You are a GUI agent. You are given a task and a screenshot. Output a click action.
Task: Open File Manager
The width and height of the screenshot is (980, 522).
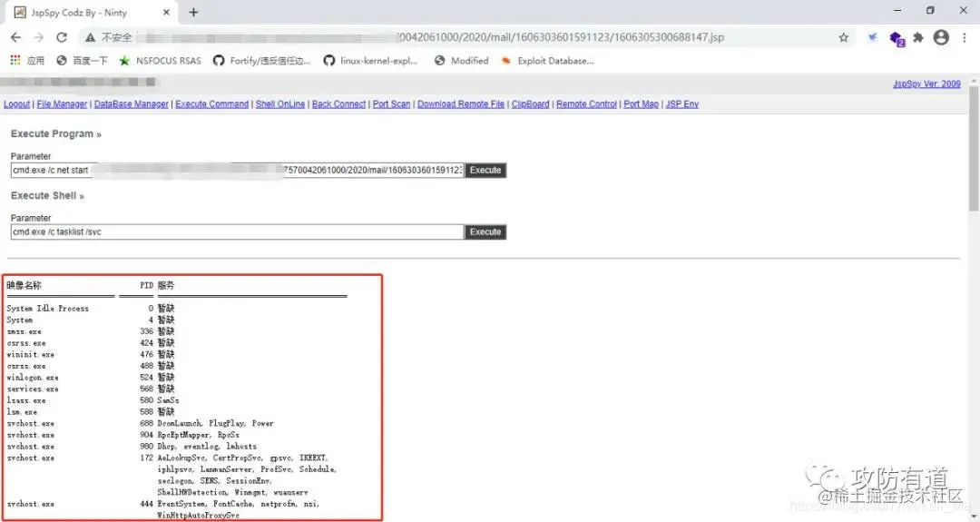[62, 103]
